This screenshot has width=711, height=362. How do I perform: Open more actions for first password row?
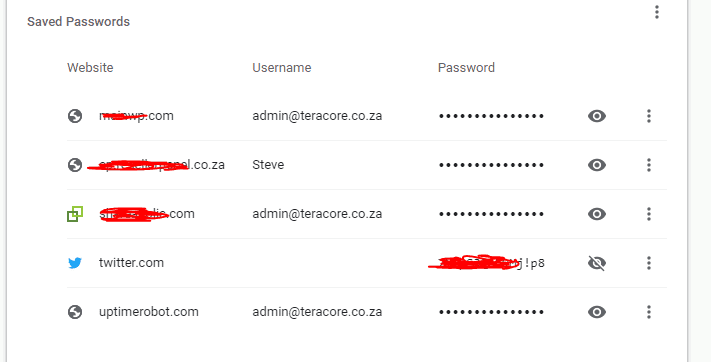tap(649, 116)
